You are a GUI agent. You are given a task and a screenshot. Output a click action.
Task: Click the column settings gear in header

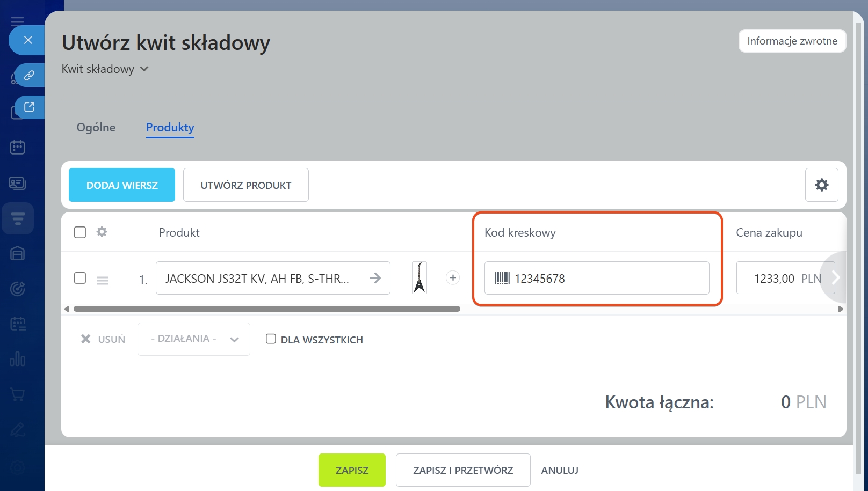(102, 232)
